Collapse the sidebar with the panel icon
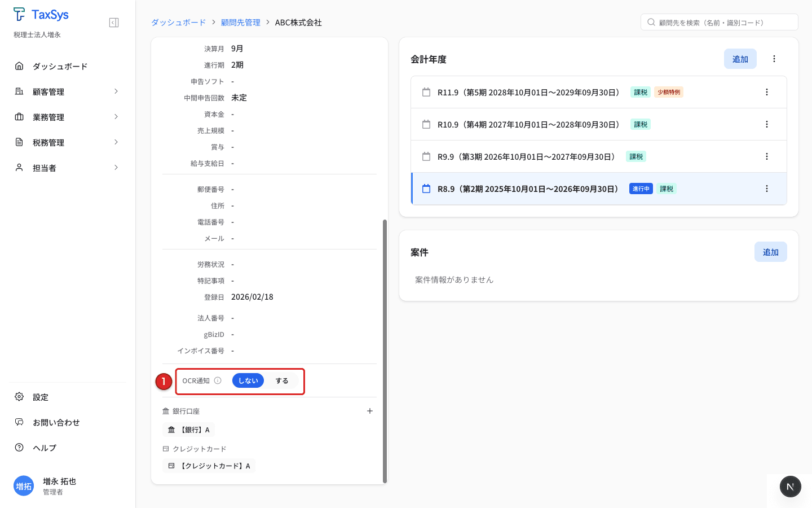The image size is (812, 508). pyautogui.click(x=113, y=22)
